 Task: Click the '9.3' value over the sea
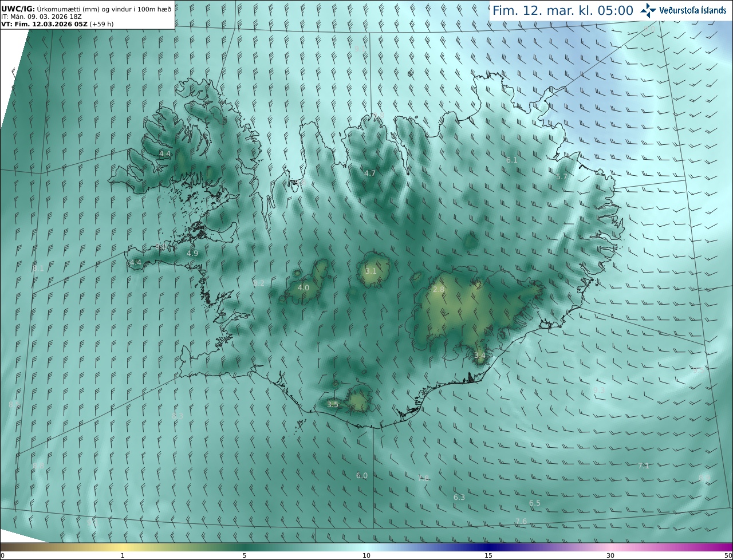tap(598, 390)
